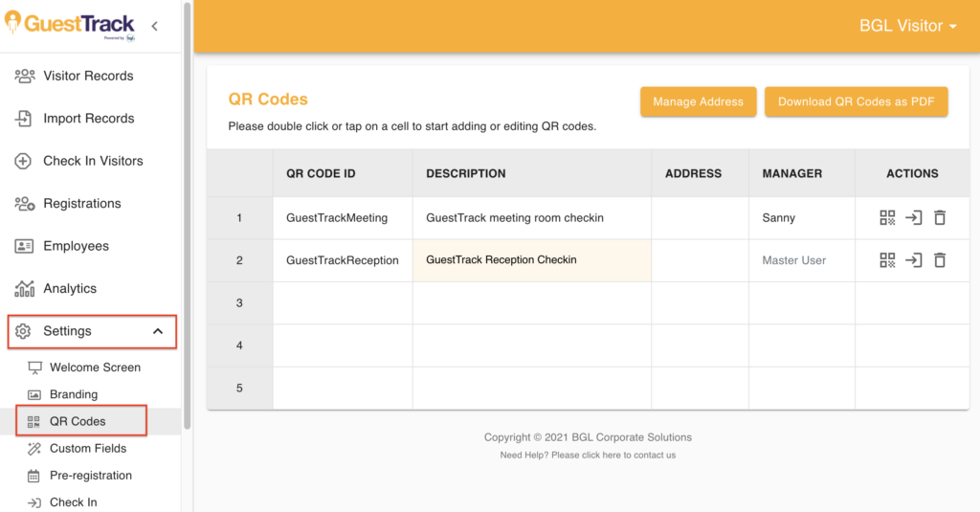
Task: Open Check In Visitors page
Action: pos(91,161)
